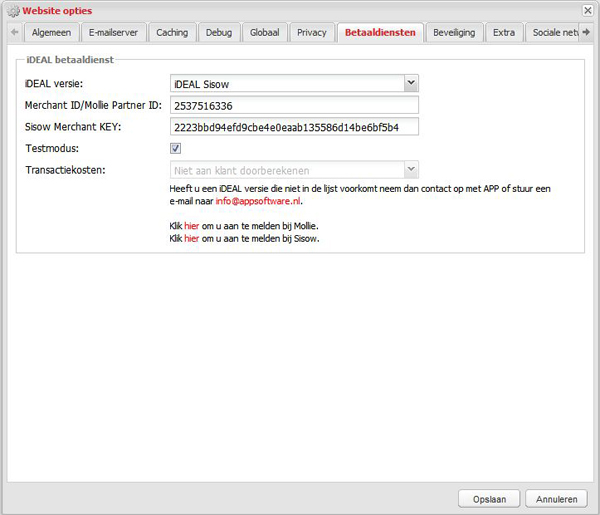This screenshot has height=515, width=600.
Task: Click the iDEAL betaaldienst group title
Action: 70,60
